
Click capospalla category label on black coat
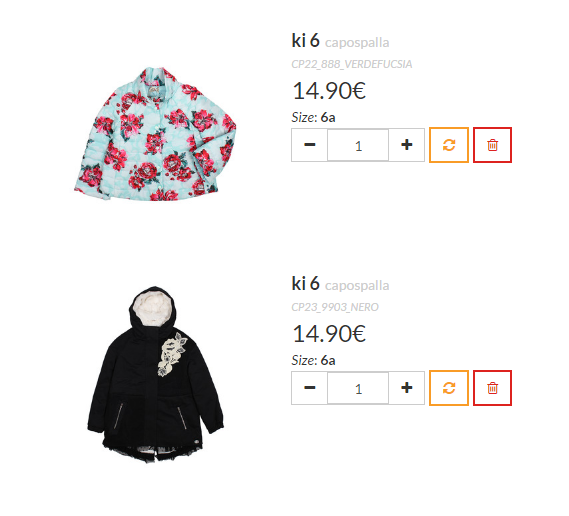point(357,286)
